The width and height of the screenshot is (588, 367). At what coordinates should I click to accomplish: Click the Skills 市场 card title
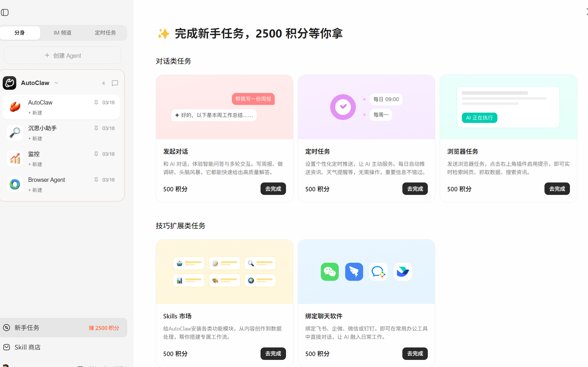[177, 316]
